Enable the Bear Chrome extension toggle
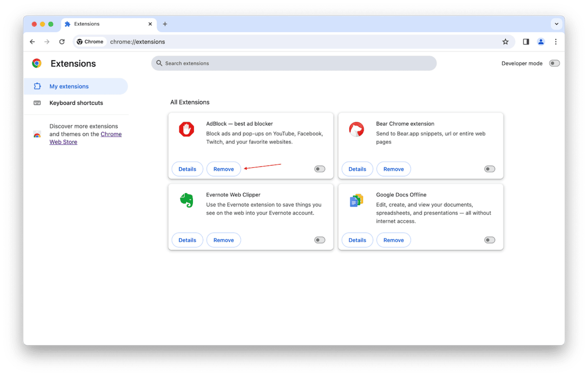The height and width of the screenshot is (376, 588). click(489, 169)
